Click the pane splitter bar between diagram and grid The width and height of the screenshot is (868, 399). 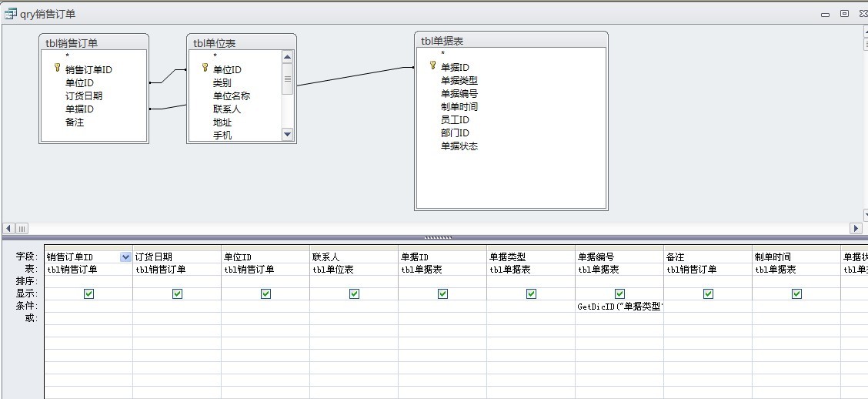coord(437,237)
